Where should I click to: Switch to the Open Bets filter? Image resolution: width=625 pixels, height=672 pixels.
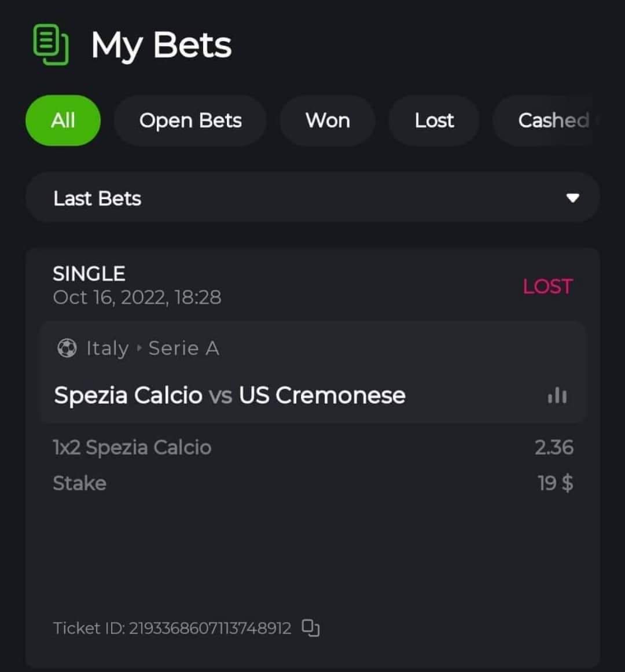pos(190,120)
